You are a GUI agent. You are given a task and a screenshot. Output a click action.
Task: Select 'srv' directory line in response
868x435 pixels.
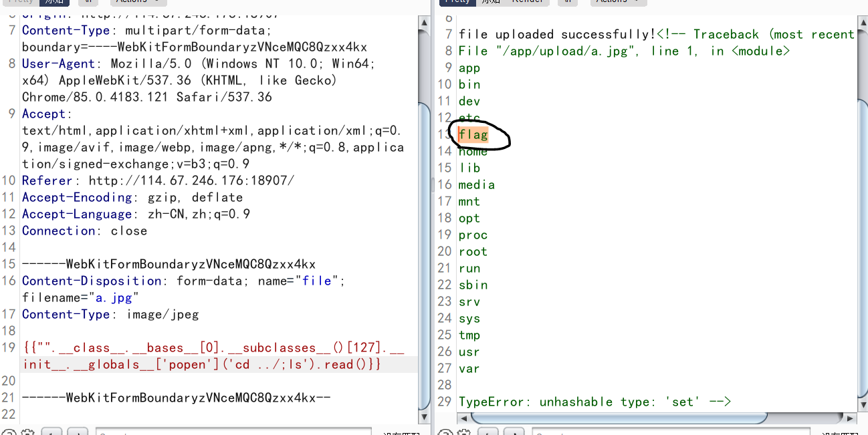click(x=469, y=301)
